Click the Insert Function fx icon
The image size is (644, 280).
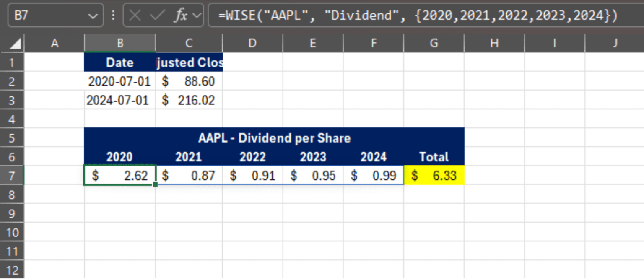180,15
